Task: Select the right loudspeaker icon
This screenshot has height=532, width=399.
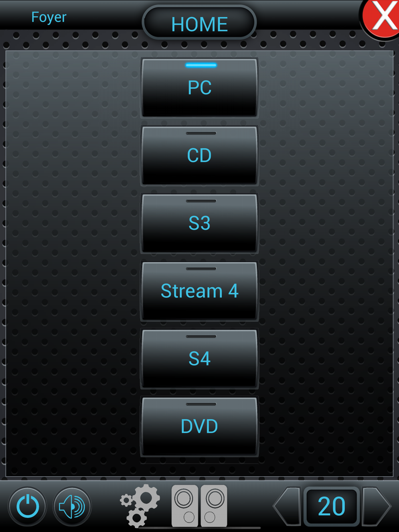Action: (214, 506)
